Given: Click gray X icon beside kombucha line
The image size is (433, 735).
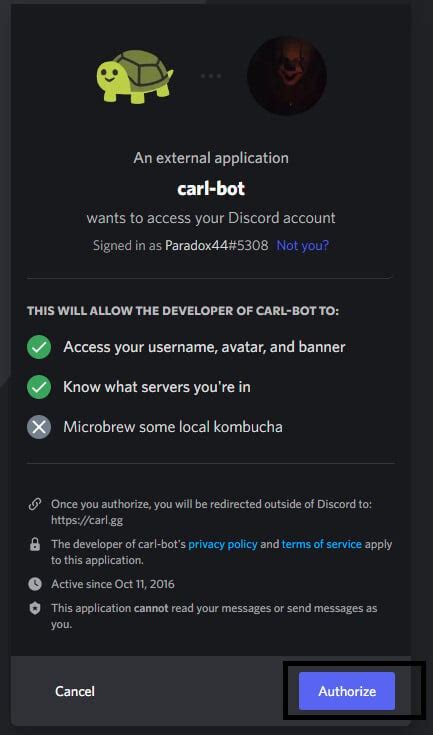Looking at the screenshot, I should (39, 427).
